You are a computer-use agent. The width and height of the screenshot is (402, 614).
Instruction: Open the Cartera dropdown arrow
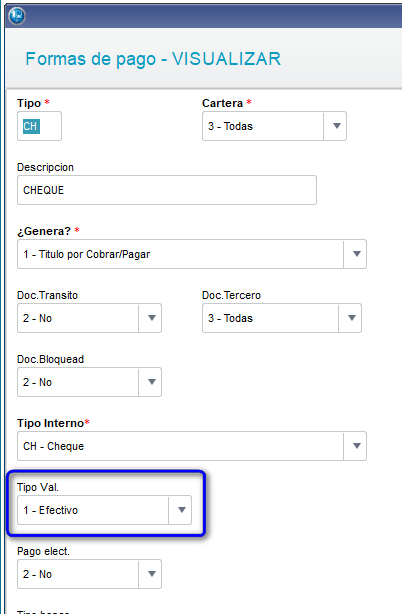click(336, 126)
